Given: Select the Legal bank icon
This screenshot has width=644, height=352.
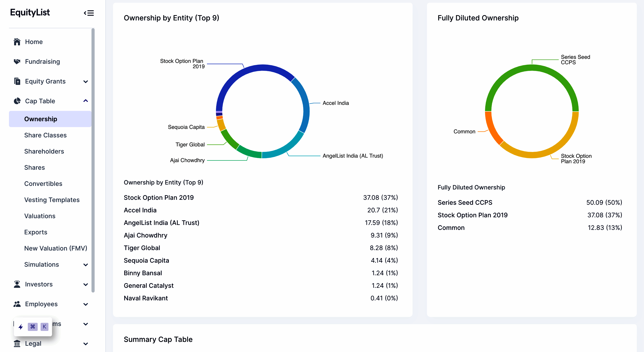Looking at the screenshot, I should pos(17,343).
